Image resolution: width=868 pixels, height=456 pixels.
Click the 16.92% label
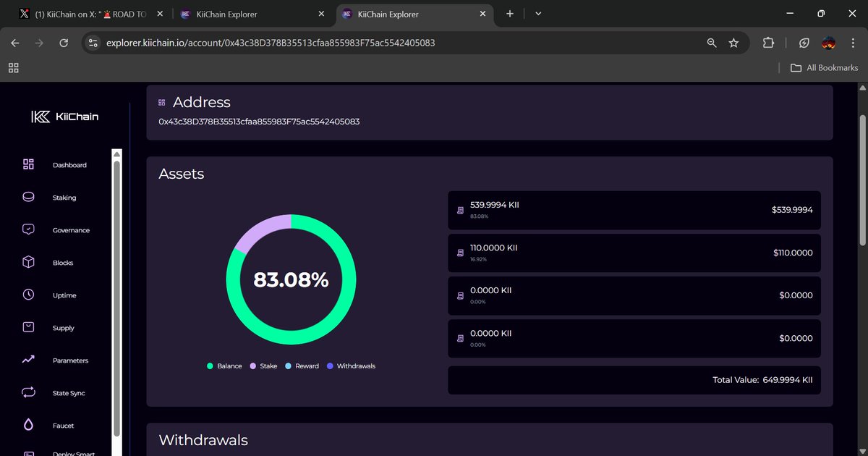click(x=478, y=259)
